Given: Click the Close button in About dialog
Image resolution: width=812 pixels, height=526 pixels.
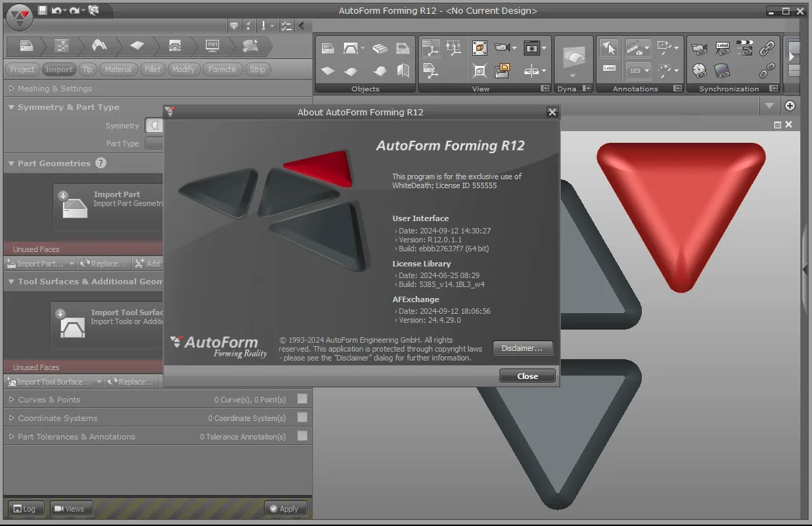Looking at the screenshot, I should coord(528,376).
